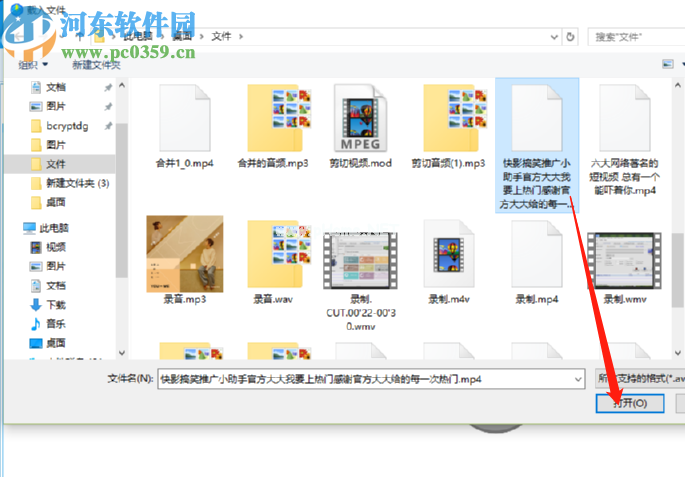
Task: Open the 下载 downloads folder in sidebar
Action: 55,304
